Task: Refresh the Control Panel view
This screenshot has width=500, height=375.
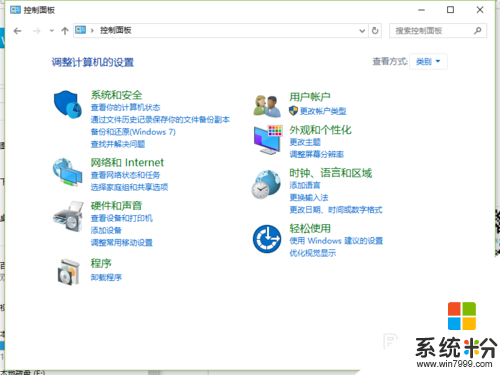Action: [375, 31]
